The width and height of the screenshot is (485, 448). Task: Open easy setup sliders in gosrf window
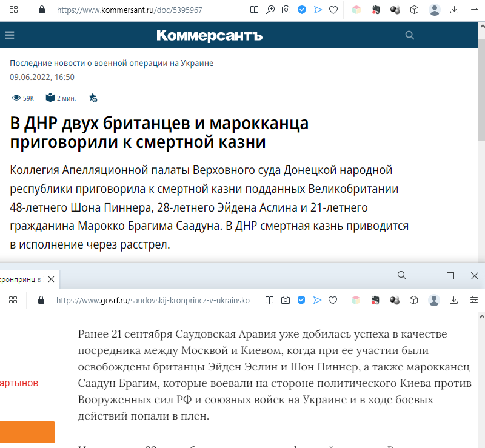[x=474, y=300]
